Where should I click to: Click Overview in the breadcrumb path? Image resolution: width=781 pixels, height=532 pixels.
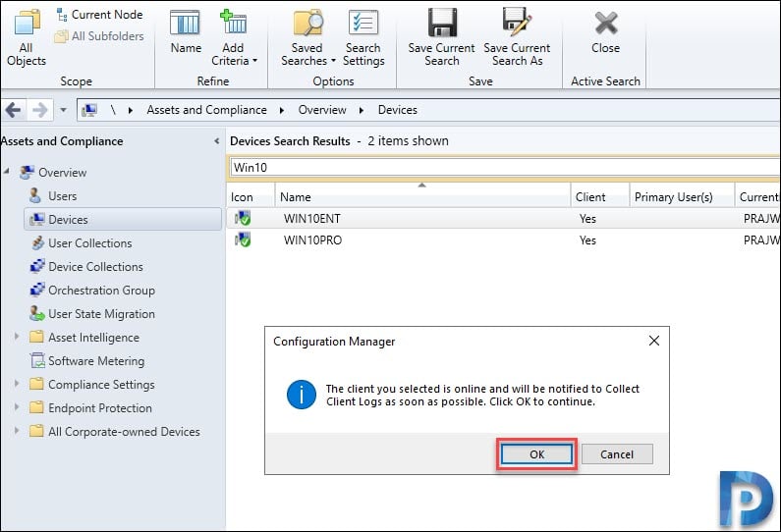coord(322,110)
